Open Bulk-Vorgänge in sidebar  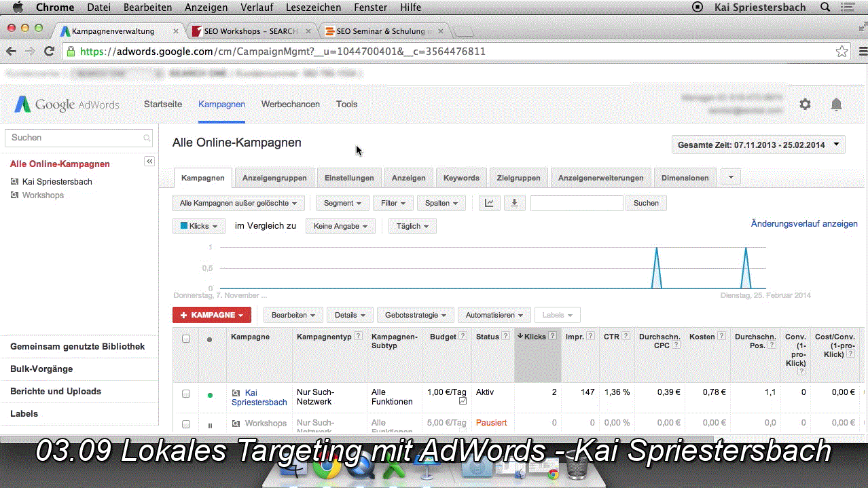pos(41,369)
